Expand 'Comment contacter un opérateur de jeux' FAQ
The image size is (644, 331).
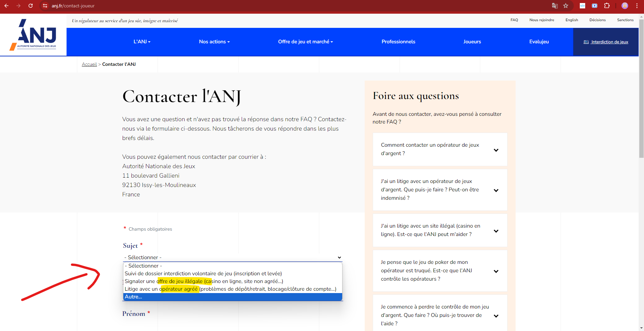(x=440, y=149)
